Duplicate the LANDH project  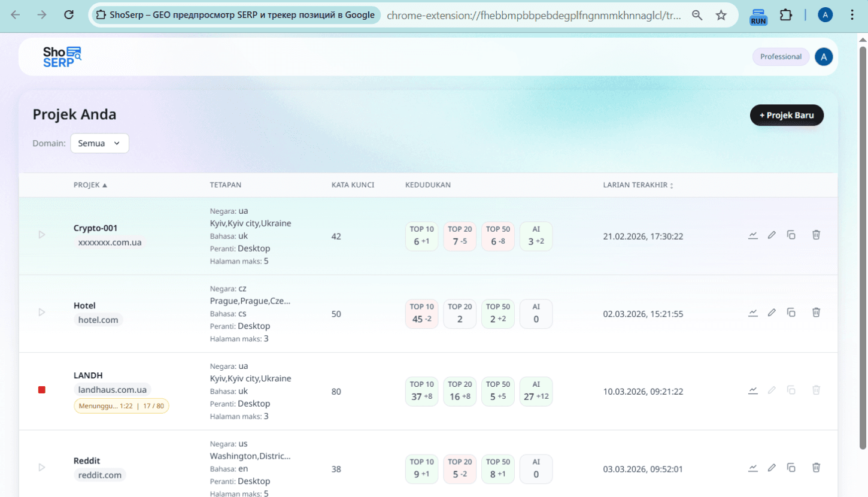[791, 390]
